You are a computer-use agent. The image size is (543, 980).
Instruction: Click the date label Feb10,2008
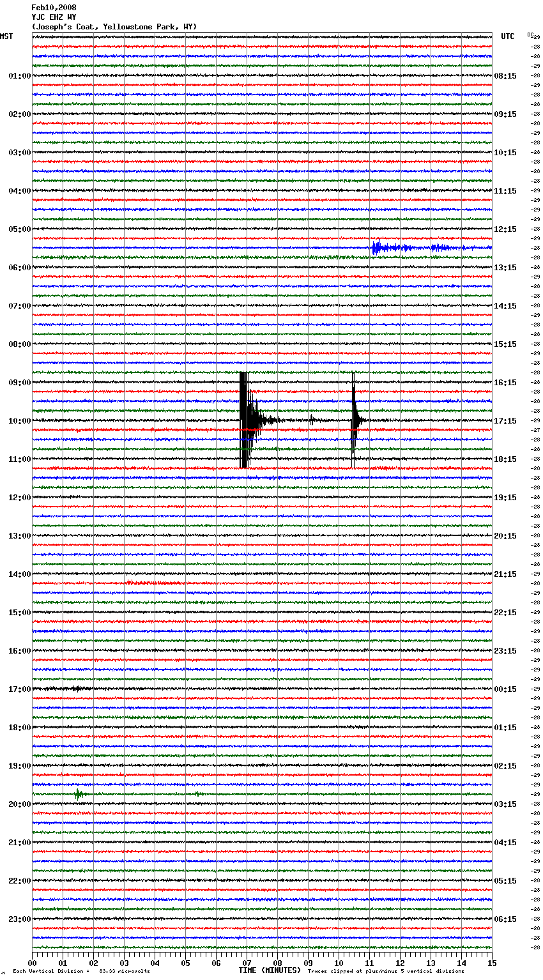coord(54,8)
